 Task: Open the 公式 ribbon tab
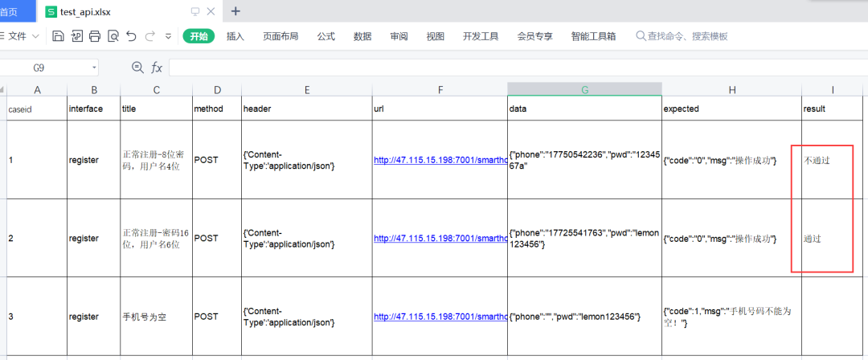tap(326, 36)
